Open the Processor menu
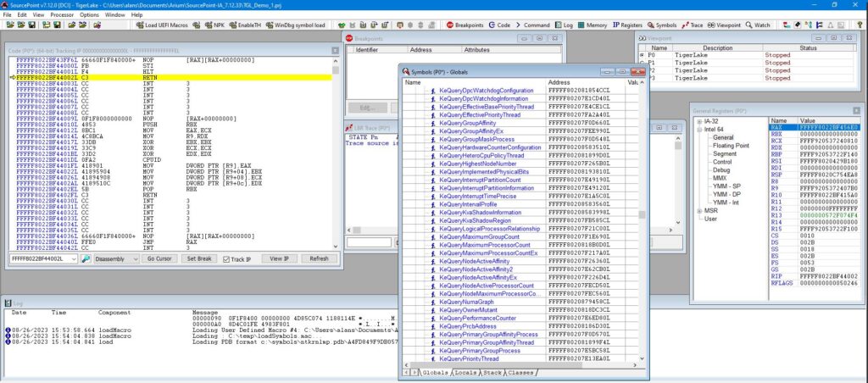Screen dimensions: 868x383 (63, 14)
